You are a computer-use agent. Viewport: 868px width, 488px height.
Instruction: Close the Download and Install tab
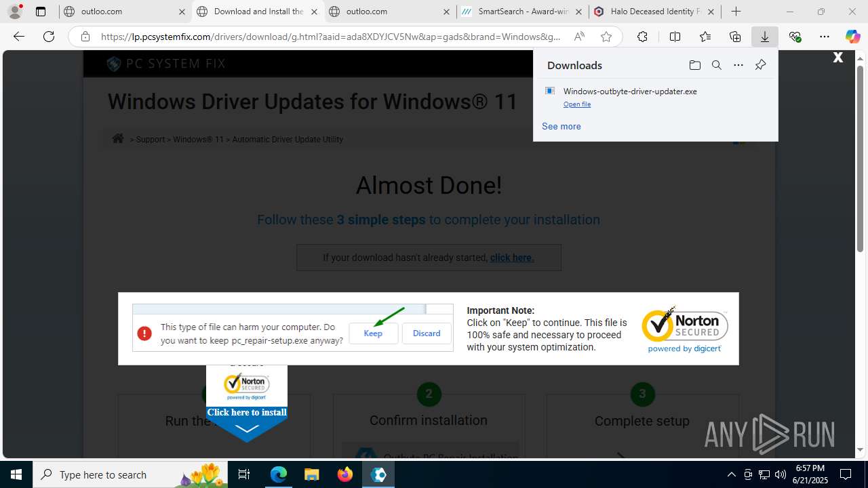pyautogui.click(x=314, y=12)
